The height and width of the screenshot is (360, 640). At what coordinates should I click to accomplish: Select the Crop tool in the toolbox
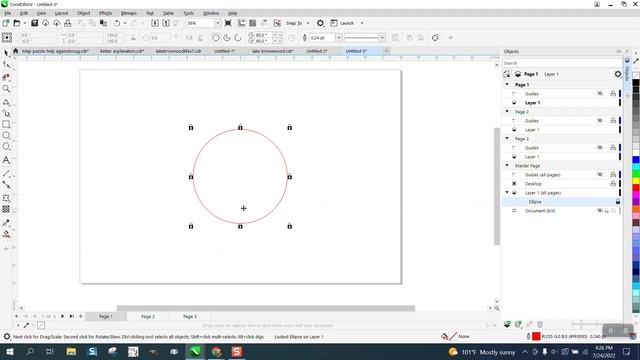[6, 77]
